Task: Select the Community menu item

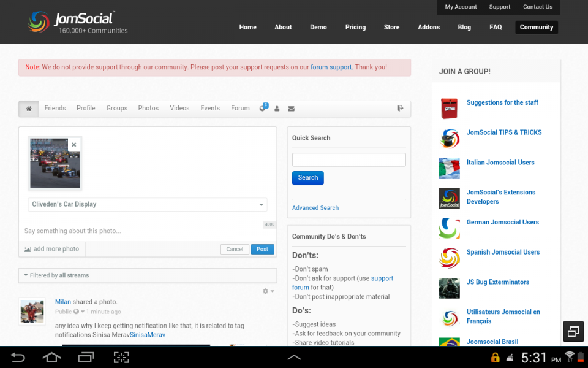Action: tap(537, 27)
